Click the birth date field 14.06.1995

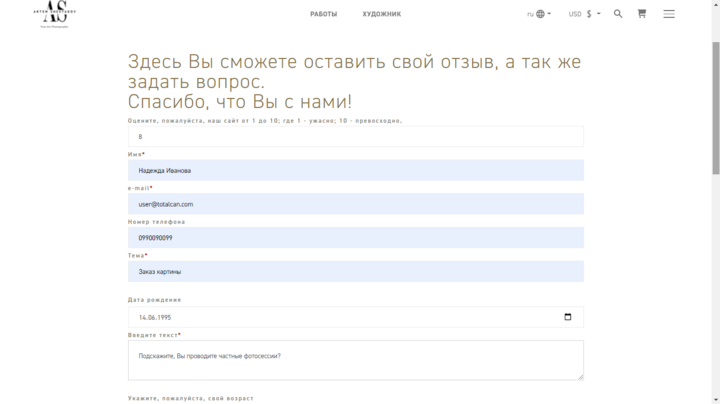point(340,317)
